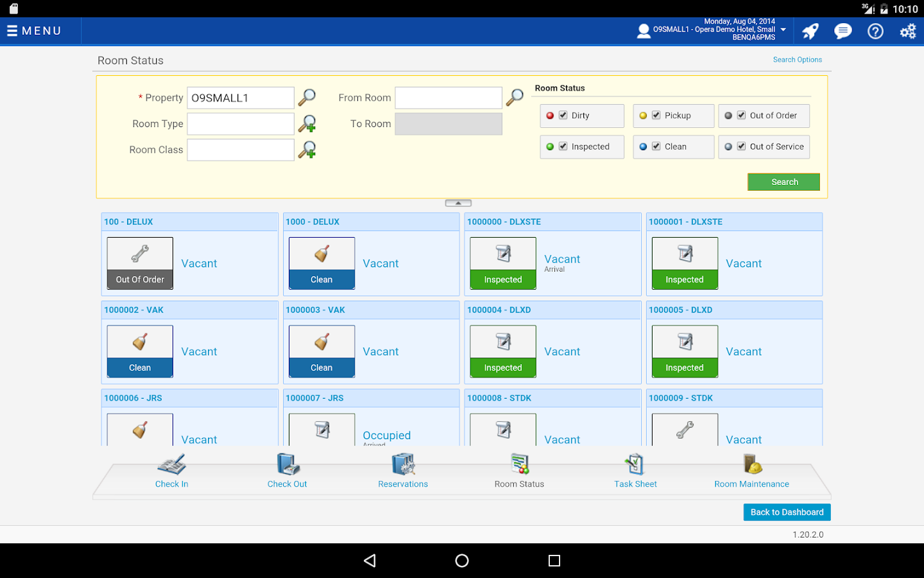Click Inspected icon of room 1000001
The width and height of the screenshot is (924, 578).
pos(685,263)
